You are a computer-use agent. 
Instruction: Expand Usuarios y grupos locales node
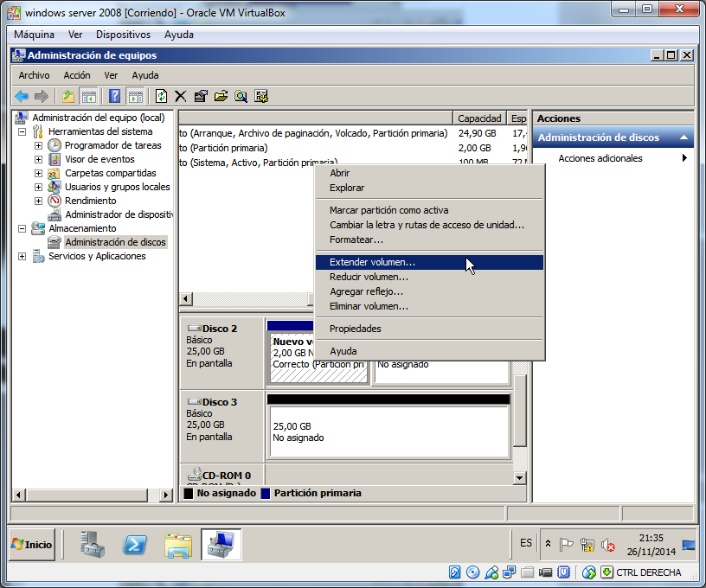click(39, 187)
